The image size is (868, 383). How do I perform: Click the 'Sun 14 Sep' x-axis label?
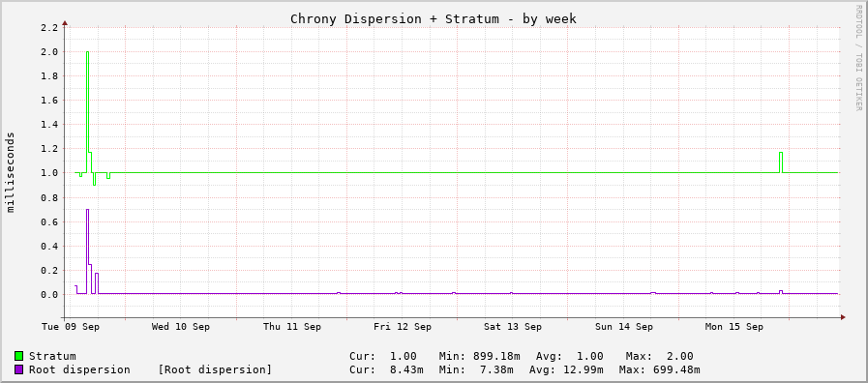(x=624, y=327)
